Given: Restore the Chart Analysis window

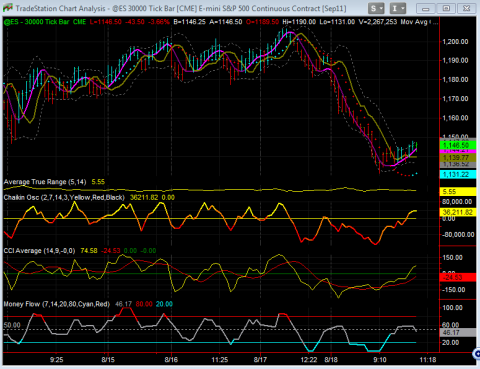Looking at the screenshot, I should [x=446, y=8].
